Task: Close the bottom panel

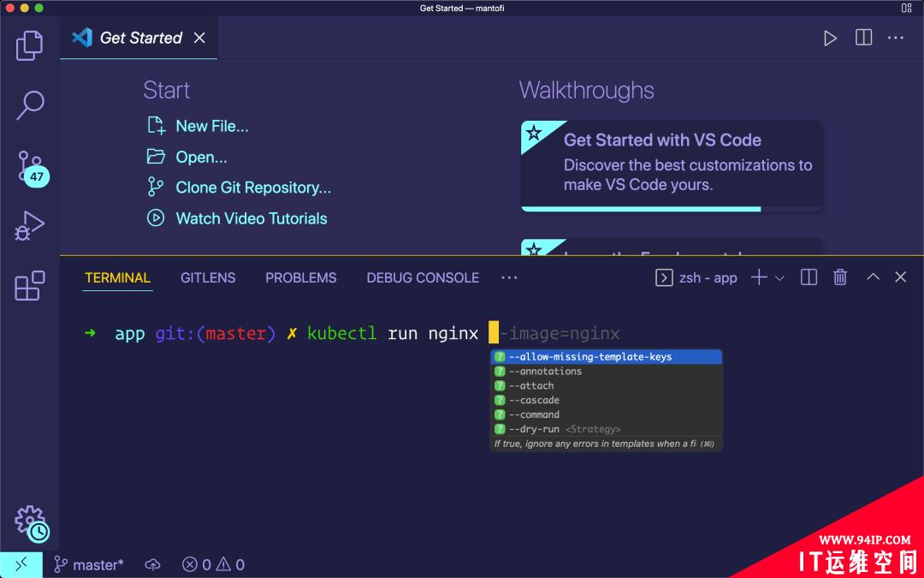Action: point(900,277)
